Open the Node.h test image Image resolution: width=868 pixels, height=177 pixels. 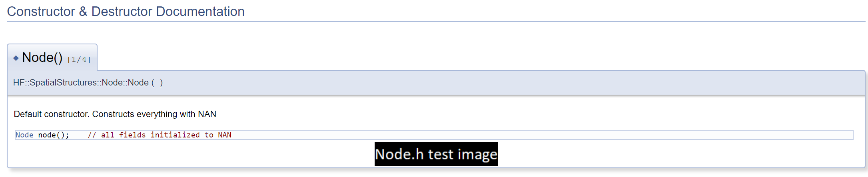point(436,154)
